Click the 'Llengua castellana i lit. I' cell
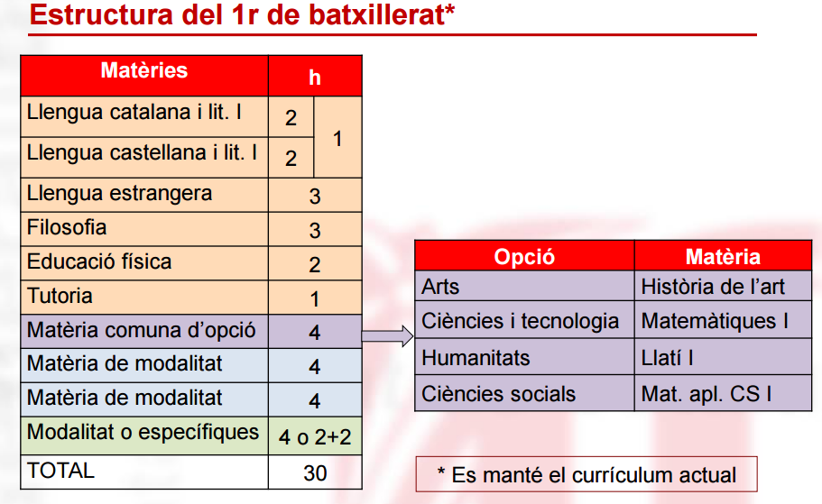 tap(143, 154)
